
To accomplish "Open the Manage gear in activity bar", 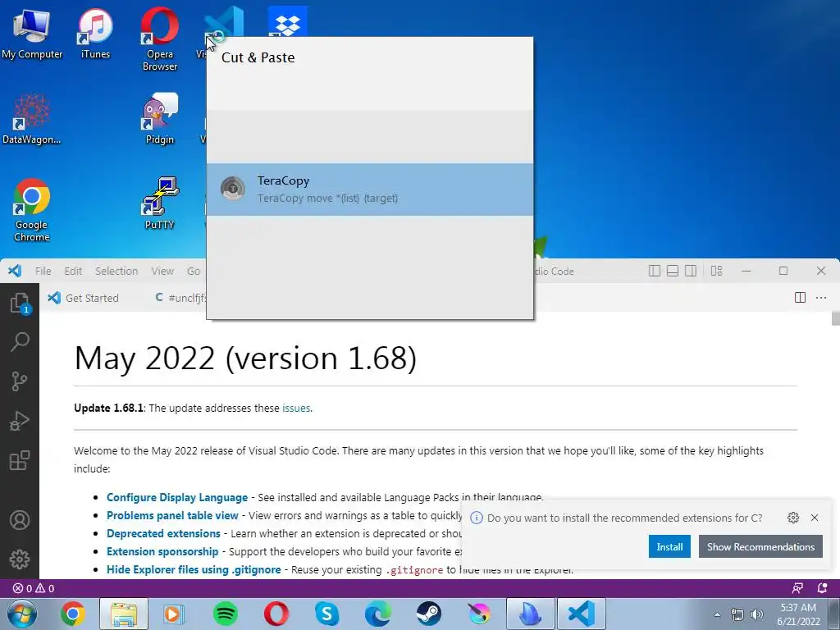I will [20, 559].
